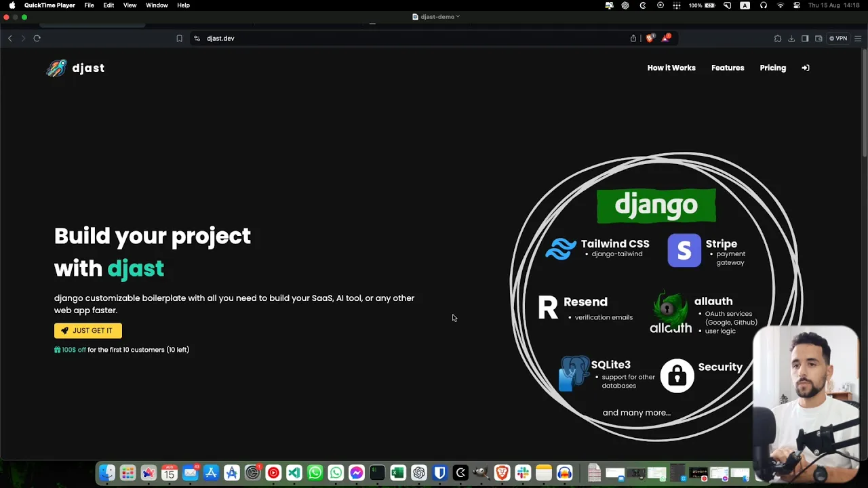This screenshot has height=488, width=868.
Task: Click headphones icon in menu bar
Action: tap(764, 5)
